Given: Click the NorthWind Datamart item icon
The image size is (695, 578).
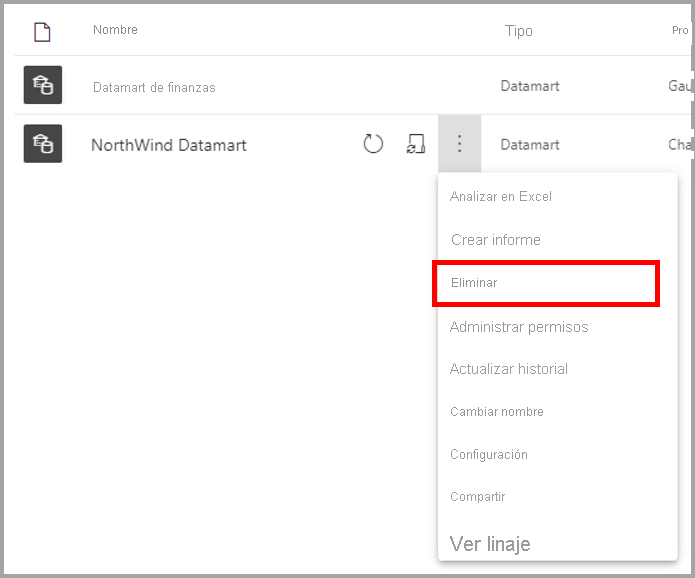Looking at the screenshot, I should [x=43, y=143].
